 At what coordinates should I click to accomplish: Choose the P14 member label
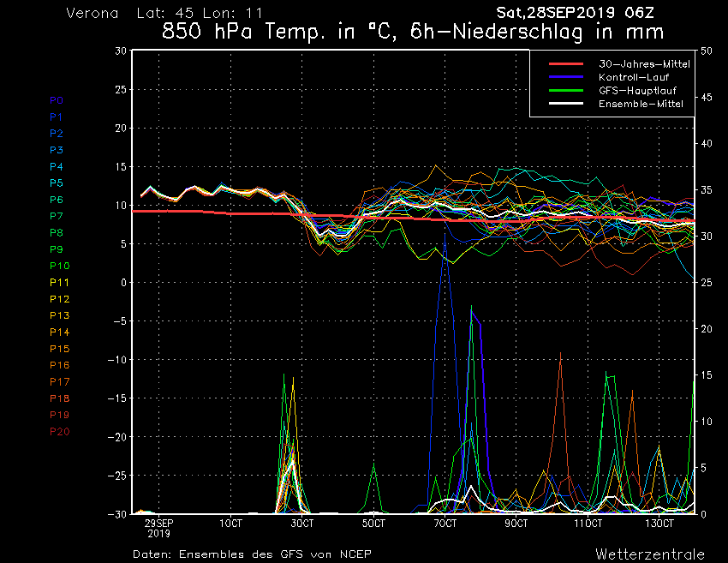click(x=59, y=332)
